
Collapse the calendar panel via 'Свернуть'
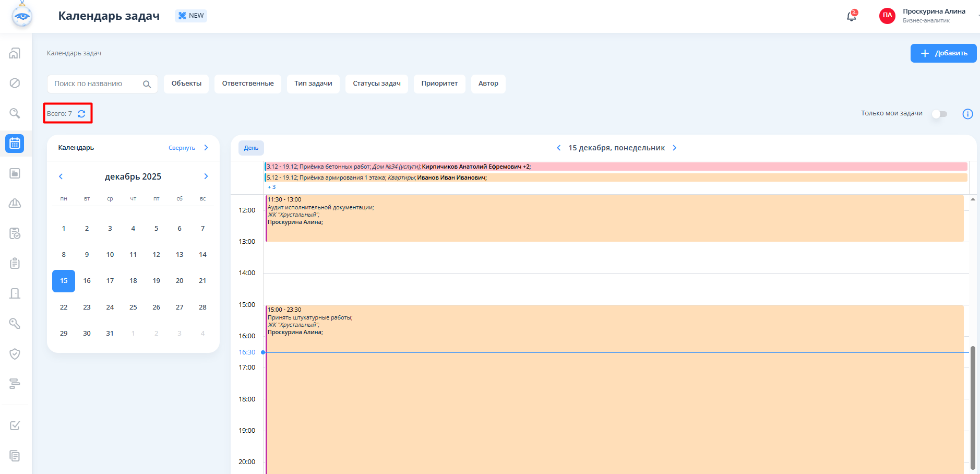pyautogui.click(x=182, y=148)
